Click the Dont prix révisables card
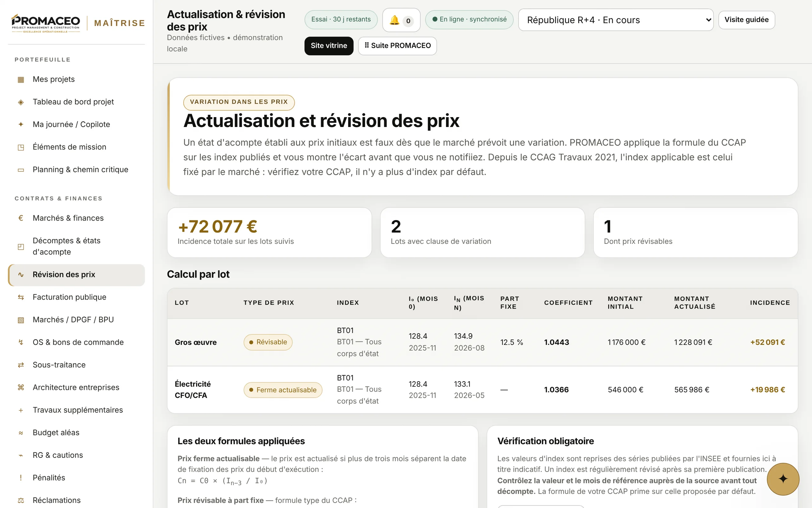Image resolution: width=812 pixels, height=508 pixels. (x=696, y=232)
